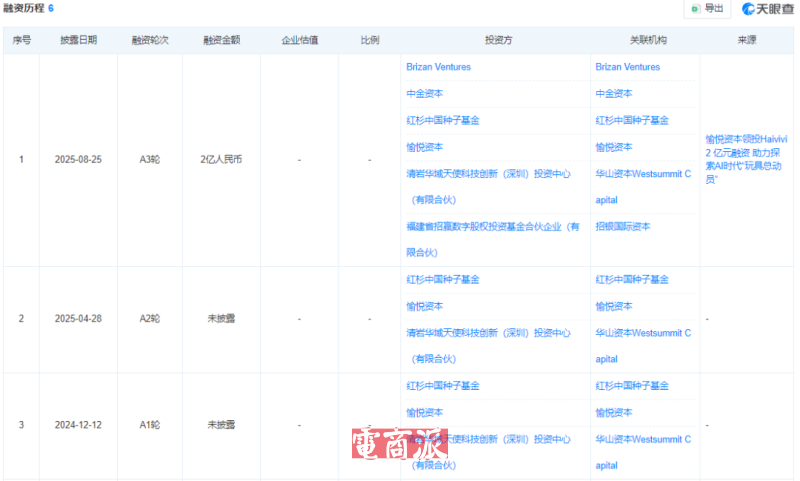Click 愉悦资本 investor in the A1轮 row
This screenshot has height=481, width=800.
pyautogui.click(x=424, y=412)
